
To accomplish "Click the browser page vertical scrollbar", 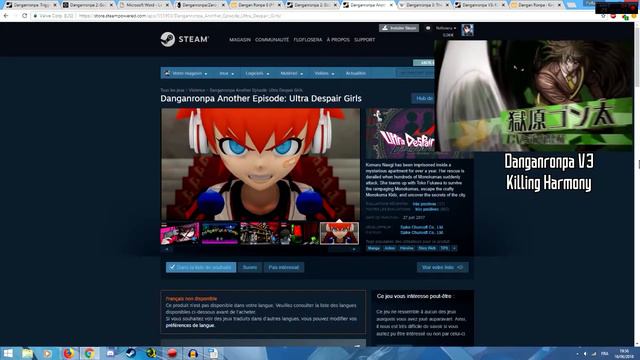I will pos(637,184).
